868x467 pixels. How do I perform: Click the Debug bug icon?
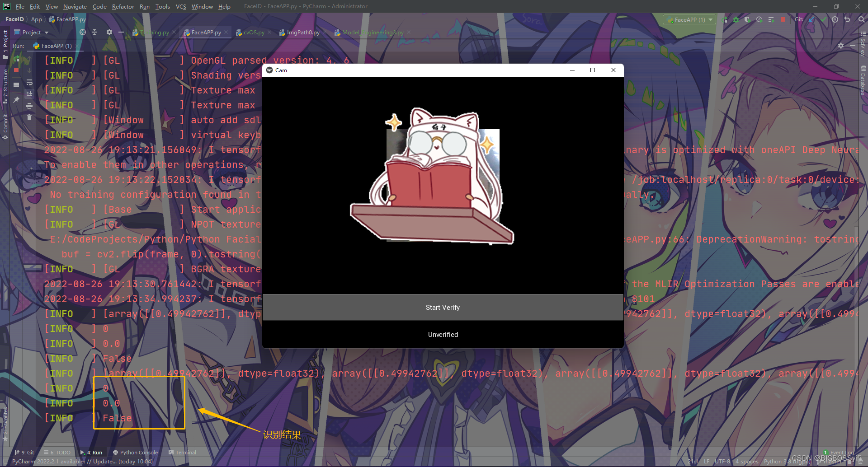pyautogui.click(x=736, y=19)
